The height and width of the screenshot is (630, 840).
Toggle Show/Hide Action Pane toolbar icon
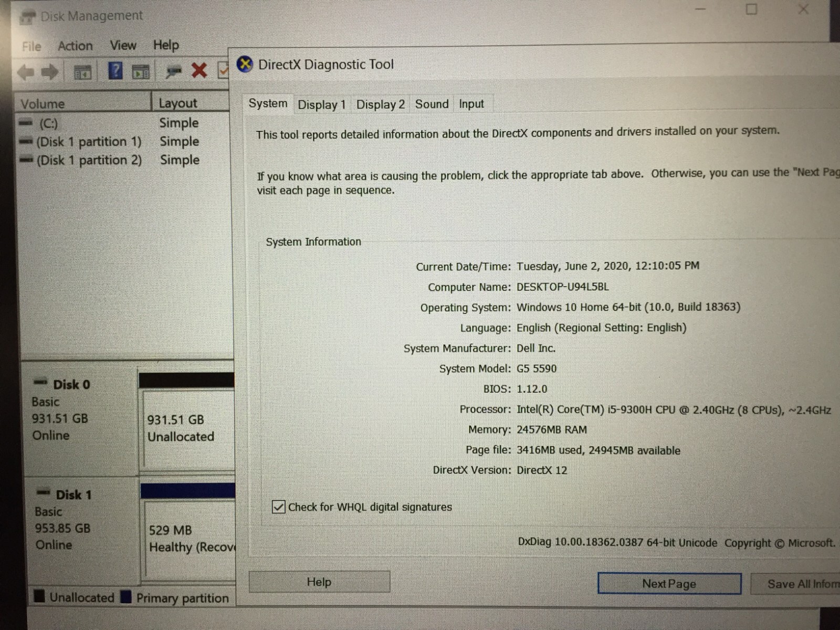[141, 72]
